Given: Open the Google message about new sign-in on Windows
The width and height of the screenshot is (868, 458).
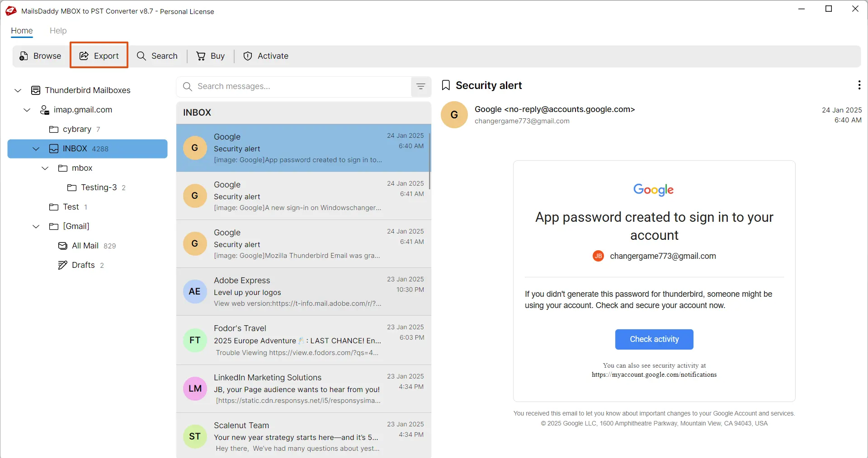Looking at the screenshot, I should click(303, 196).
